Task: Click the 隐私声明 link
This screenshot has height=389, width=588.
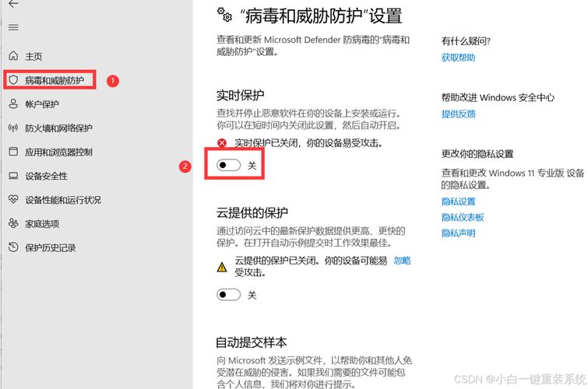Action: (458, 233)
